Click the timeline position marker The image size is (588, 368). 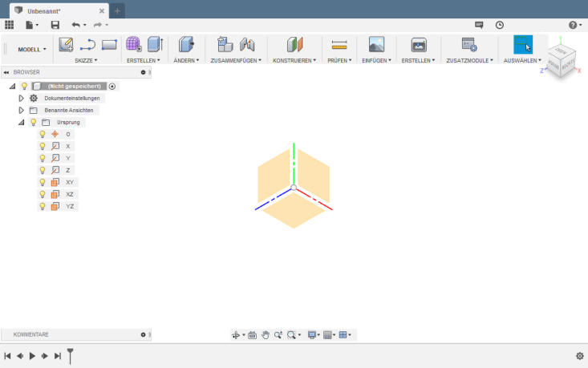coord(70,356)
